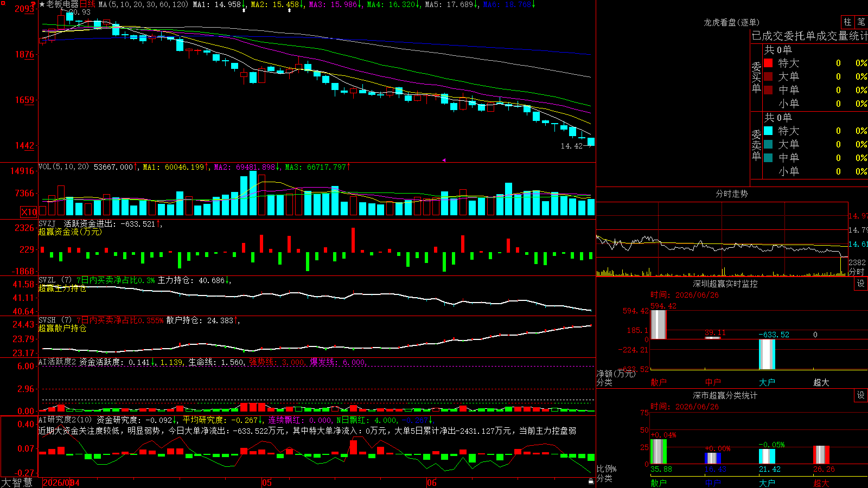The height and width of the screenshot is (488, 868).
Task: Click the 2026 start date marker on time axis
Action: [x=61, y=483]
